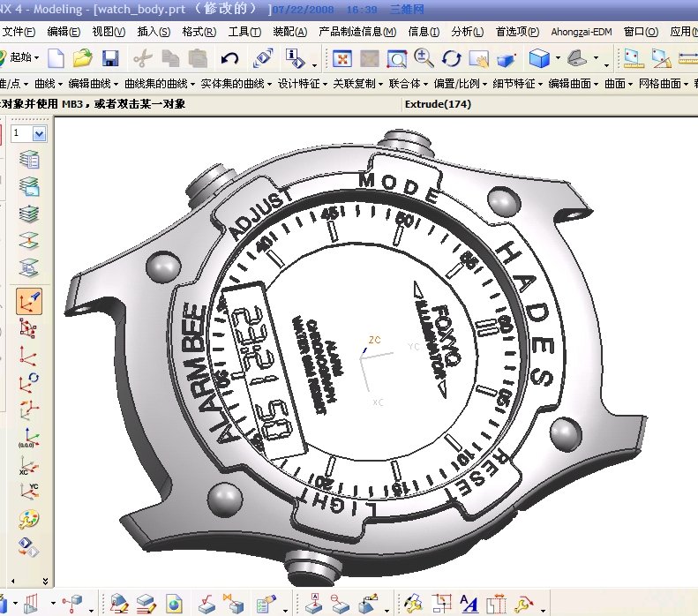Click the Copy to Layer icon
Screen dimensions: 698x616
tap(29, 268)
